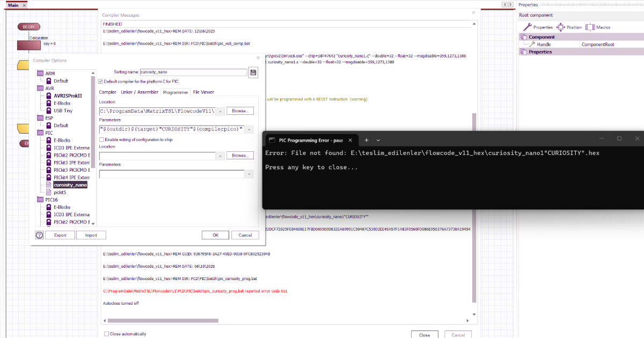Viewport: 644px width, 338px height.
Task: Select the AVRISPmkII compiler entry
Action: coord(67,95)
